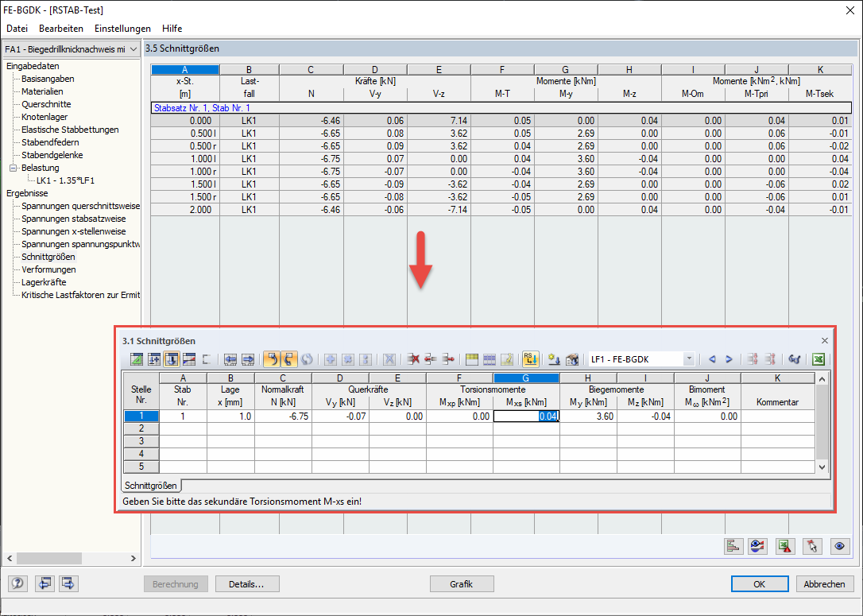The height and width of the screenshot is (616, 863).
Task: Click the object pick cursor icon
Action: (x=811, y=546)
